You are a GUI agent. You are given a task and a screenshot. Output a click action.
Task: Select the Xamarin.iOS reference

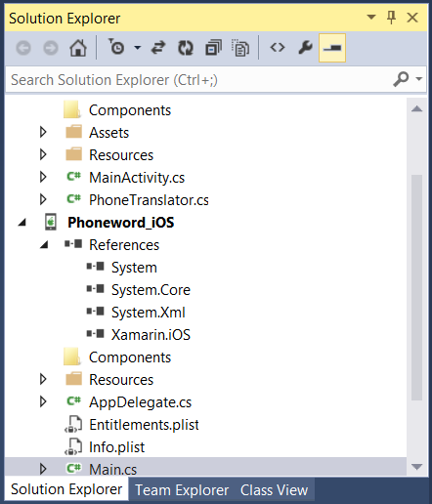point(151,335)
